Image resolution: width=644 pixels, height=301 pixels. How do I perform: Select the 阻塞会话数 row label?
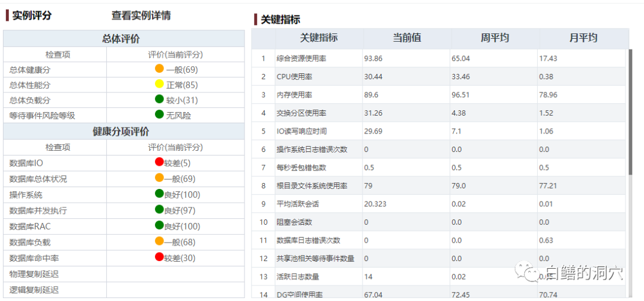(295, 222)
